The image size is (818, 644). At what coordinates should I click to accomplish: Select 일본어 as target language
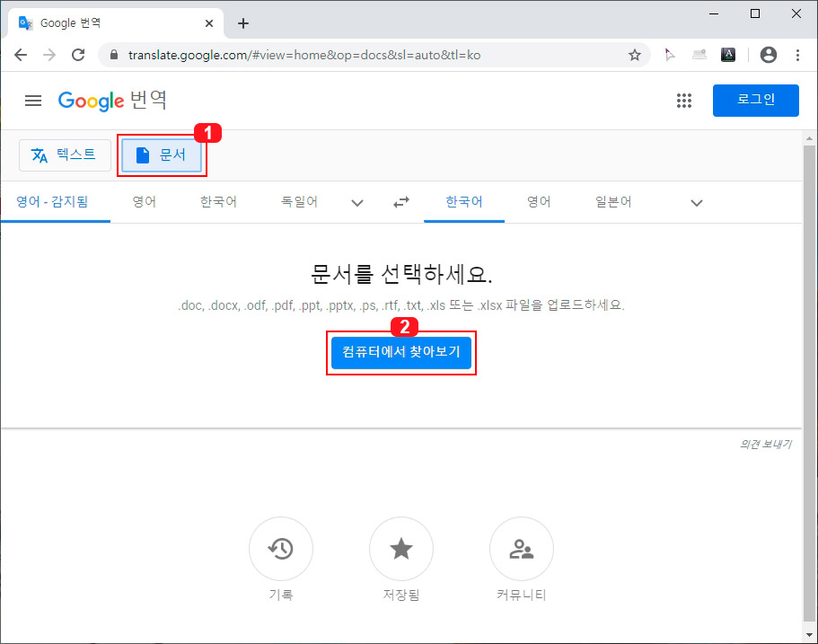point(613,202)
